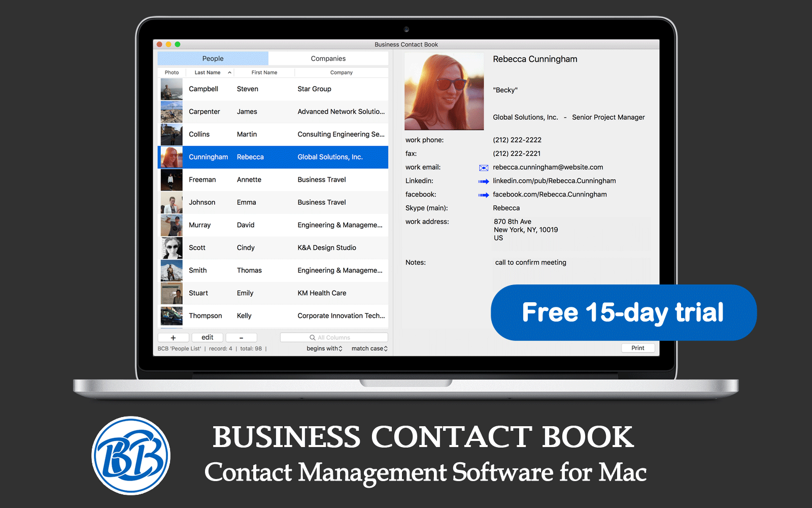Open the LinkedIn link arrow icon
This screenshot has width=812, height=508.
(x=484, y=181)
